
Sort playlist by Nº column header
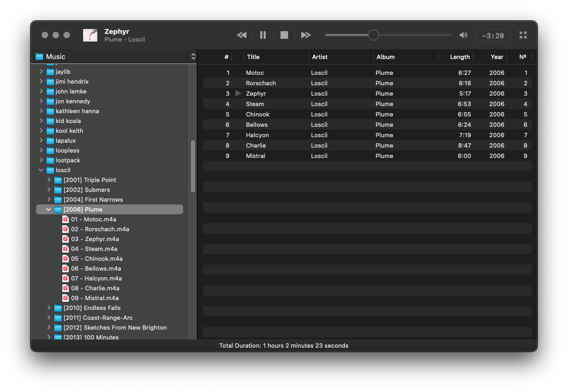click(523, 57)
